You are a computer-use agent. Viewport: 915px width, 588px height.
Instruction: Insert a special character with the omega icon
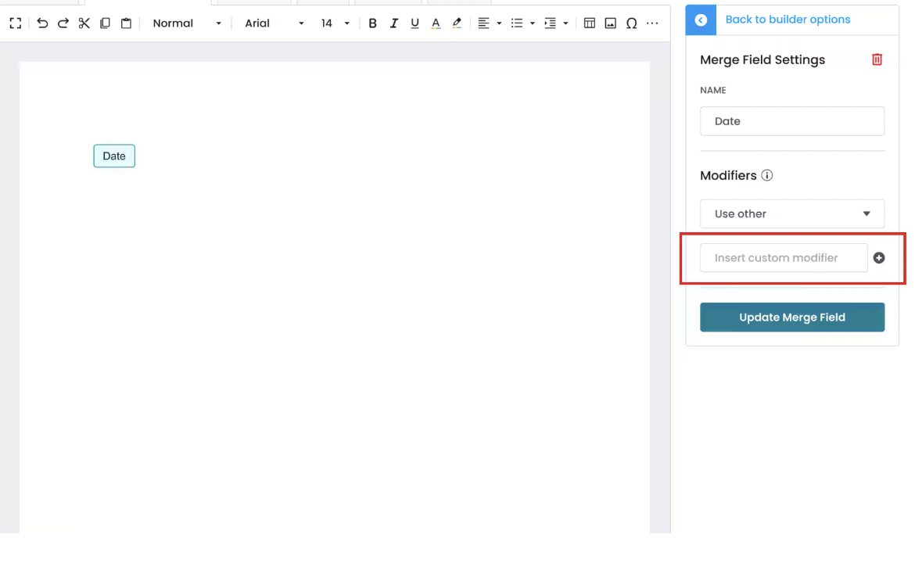click(631, 23)
